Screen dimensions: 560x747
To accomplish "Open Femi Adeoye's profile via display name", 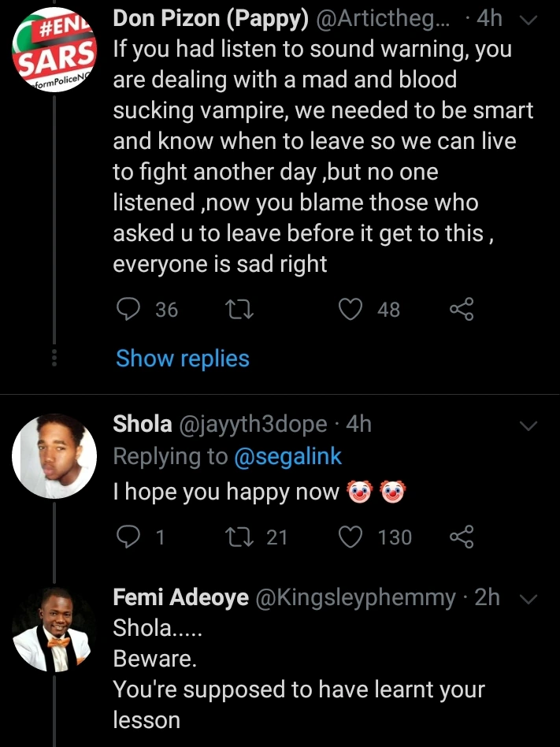I will click(x=182, y=598).
